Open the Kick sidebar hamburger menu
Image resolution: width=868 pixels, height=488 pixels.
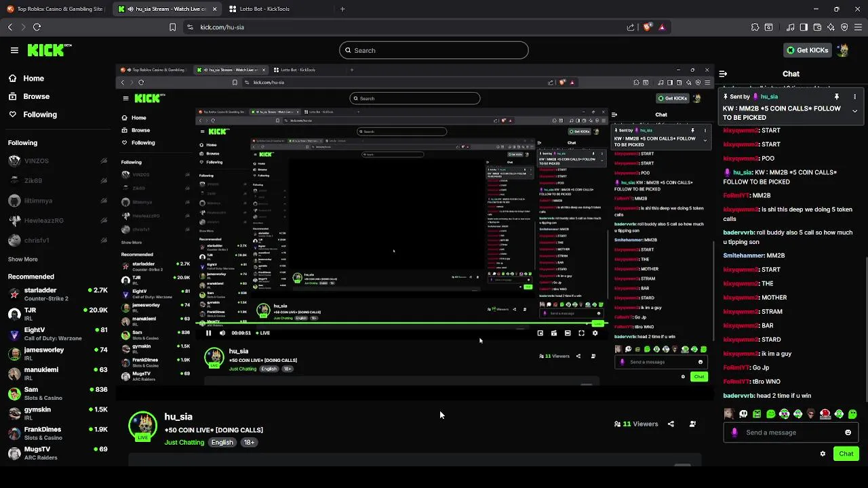click(14, 50)
